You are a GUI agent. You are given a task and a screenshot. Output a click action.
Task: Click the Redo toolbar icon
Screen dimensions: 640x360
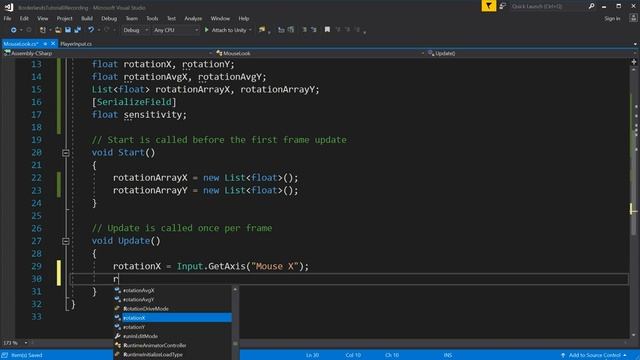tap(107, 30)
